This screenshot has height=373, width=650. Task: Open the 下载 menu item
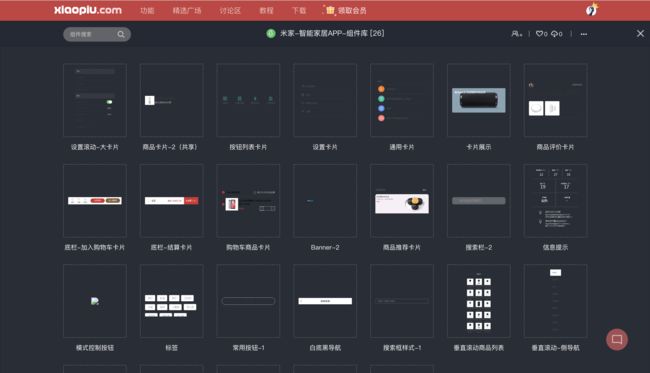pyautogui.click(x=298, y=10)
